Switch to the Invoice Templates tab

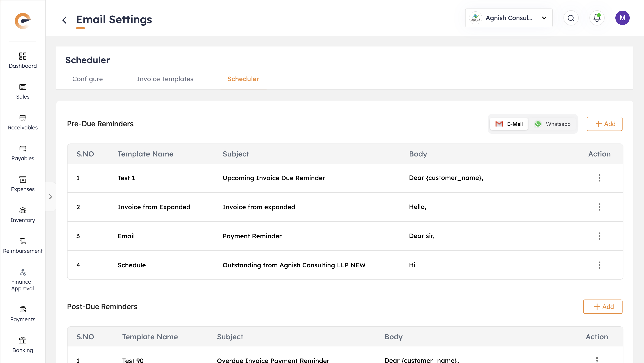pyautogui.click(x=165, y=79)
